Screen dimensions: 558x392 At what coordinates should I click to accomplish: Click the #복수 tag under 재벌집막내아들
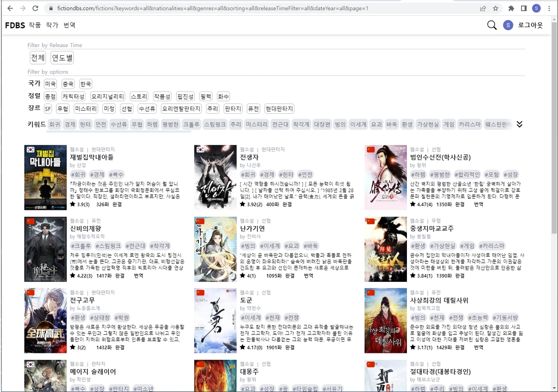point(116,175)
